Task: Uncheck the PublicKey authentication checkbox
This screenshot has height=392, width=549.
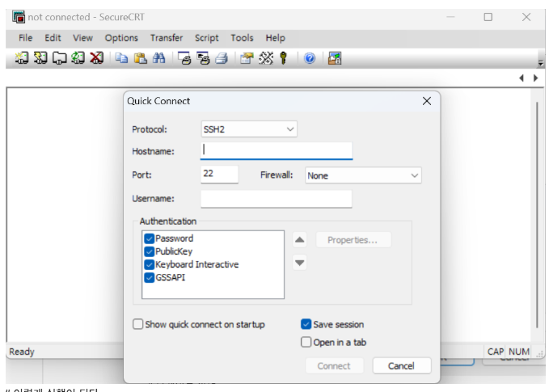Action: pos(149,251)
